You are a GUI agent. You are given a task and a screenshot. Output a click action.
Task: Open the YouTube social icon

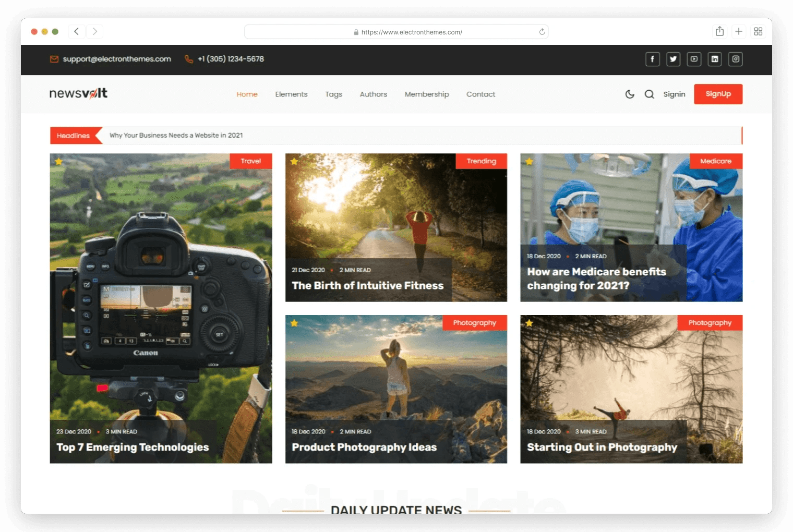coord(694,59)
